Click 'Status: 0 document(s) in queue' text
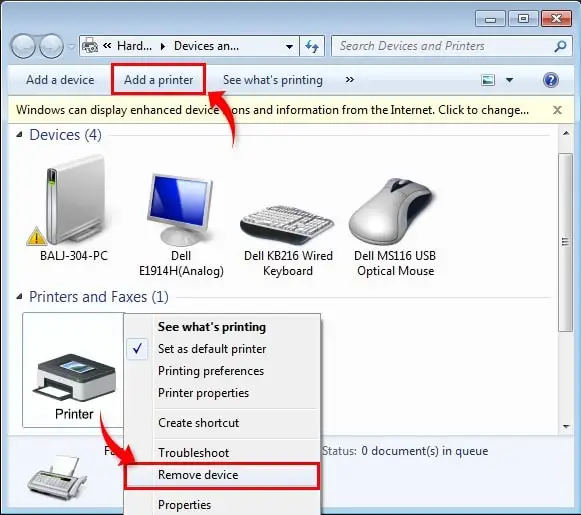This screenshot has width=581, height=515. pos(405,451)
